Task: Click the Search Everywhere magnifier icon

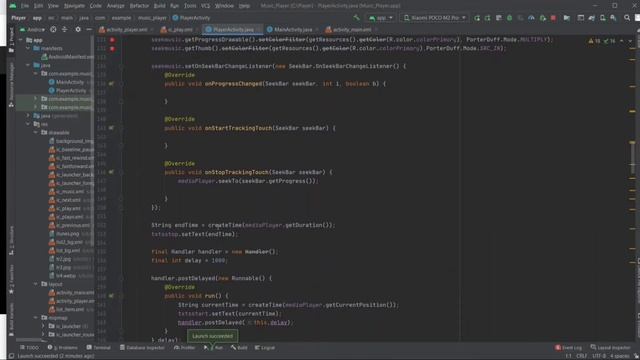Action: pyautogui.click(x=627, y=18)
